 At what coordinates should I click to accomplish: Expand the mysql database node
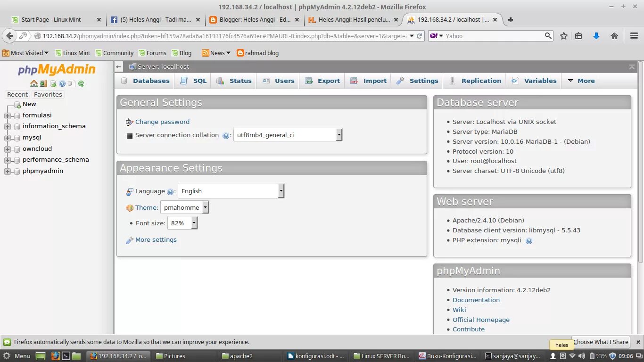8,138
